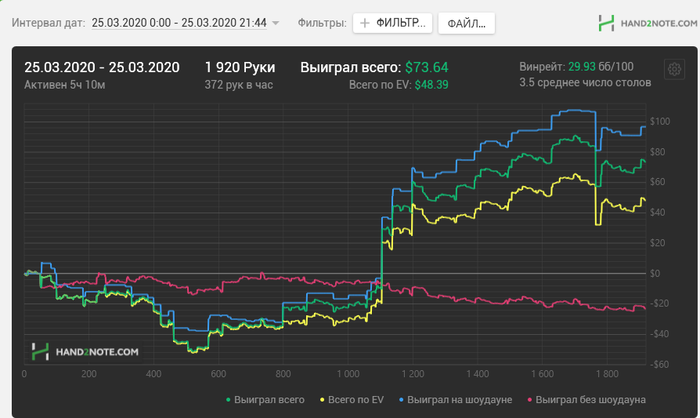Open the date interval dropdown arrow
Image resolution: width=700 pixels, height=418 pixels.
tap(275, 23)
